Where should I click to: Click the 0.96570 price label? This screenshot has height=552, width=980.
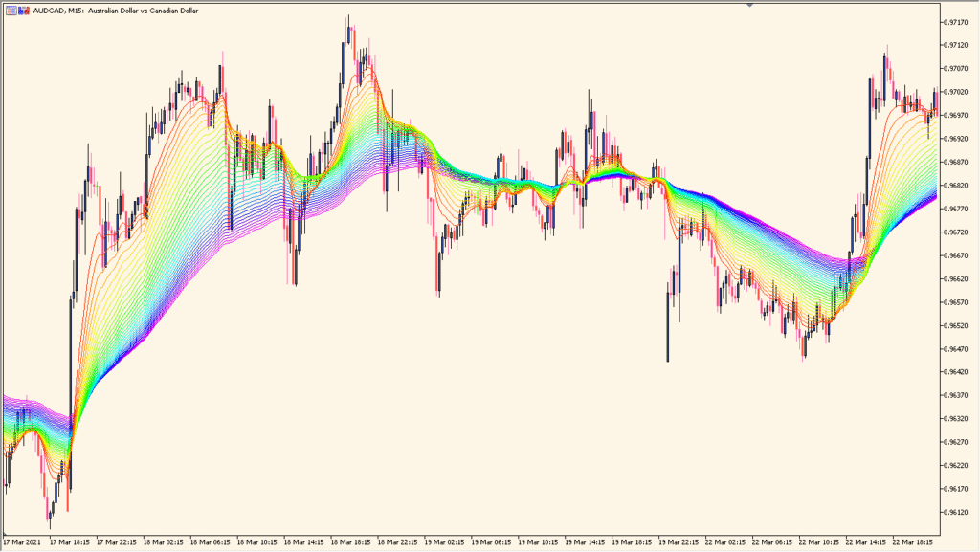(x=955, y=302)
